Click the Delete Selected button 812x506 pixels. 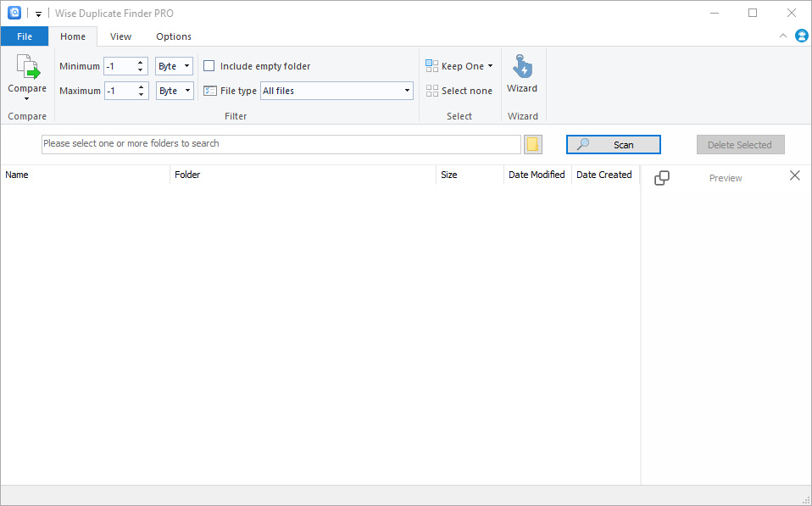741,144
